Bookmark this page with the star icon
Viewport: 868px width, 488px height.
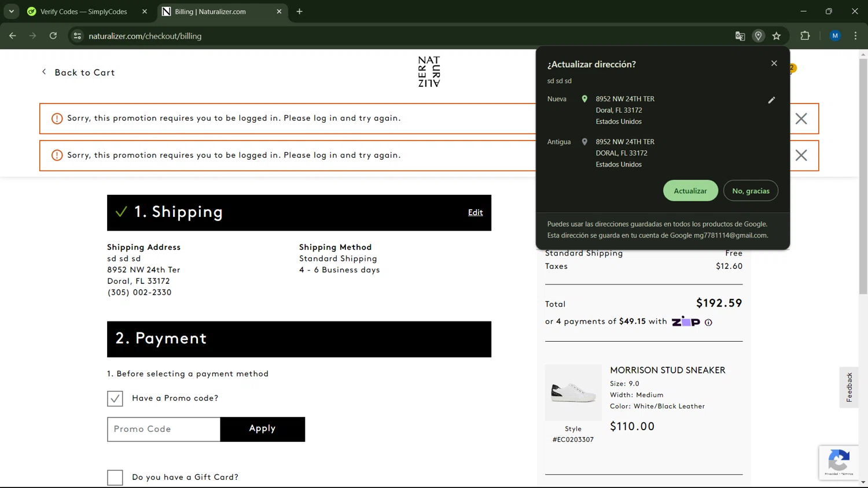pyautogui.click(x=777, y=36)
